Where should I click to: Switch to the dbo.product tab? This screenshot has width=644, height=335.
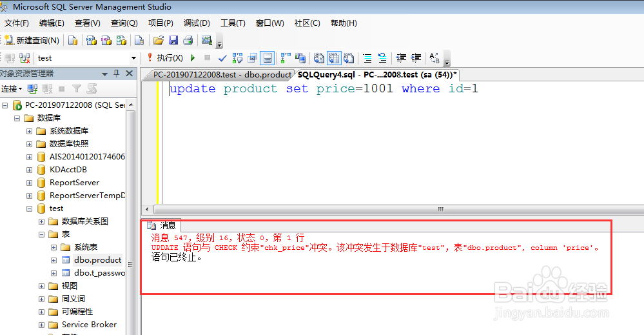click(222, 75)
